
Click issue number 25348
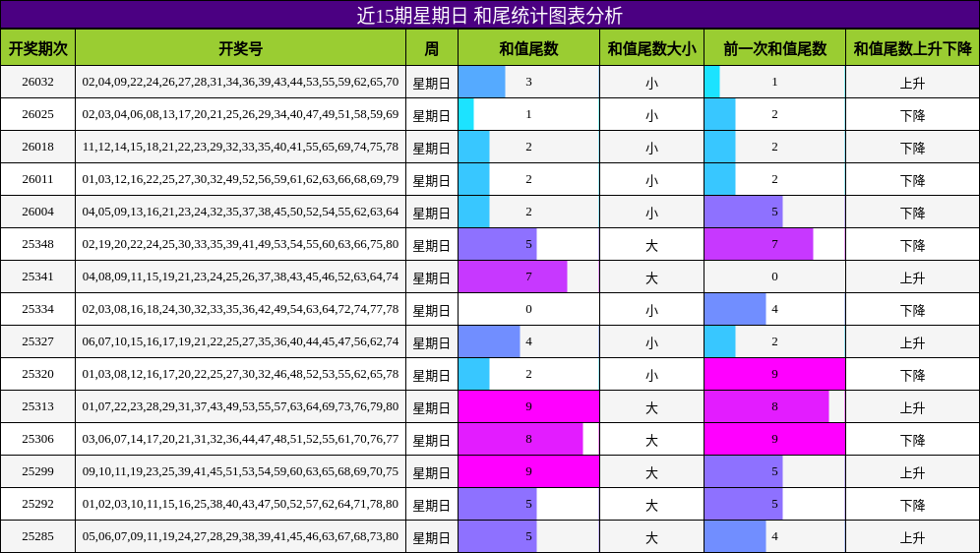[37, 244]
